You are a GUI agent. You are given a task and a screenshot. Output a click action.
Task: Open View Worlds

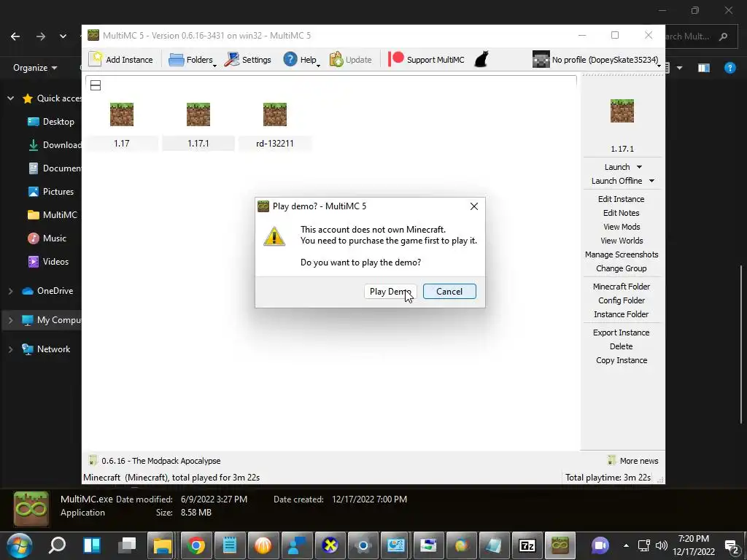tap(622, 241)
